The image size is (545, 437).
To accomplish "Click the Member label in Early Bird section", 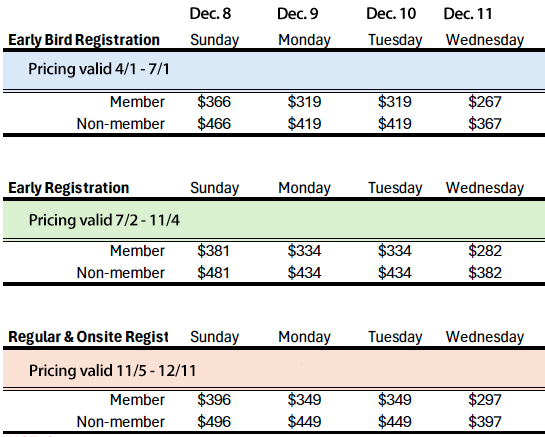I will pos(137,102).
